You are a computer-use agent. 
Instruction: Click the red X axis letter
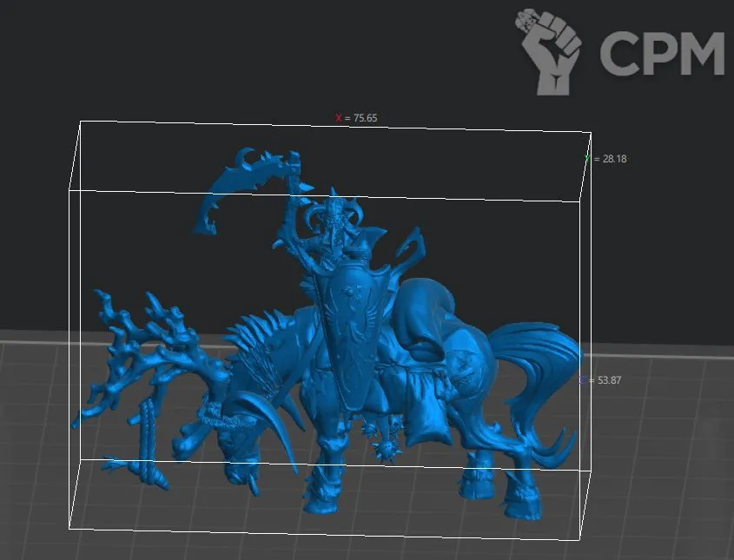coord(339,117)
